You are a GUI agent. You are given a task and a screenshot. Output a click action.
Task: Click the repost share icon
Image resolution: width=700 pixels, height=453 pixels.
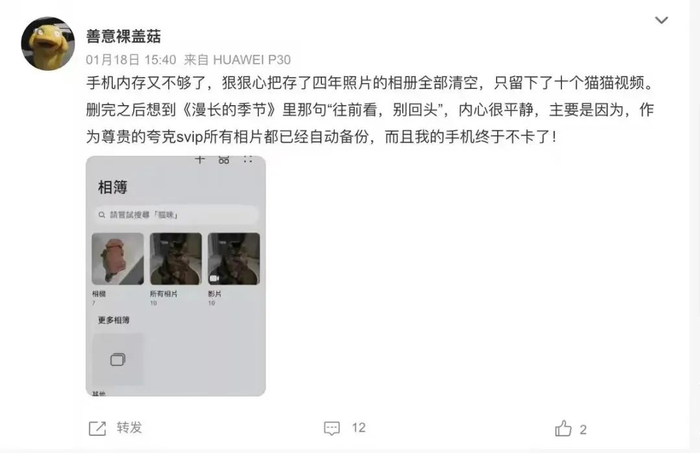(97, 428)
